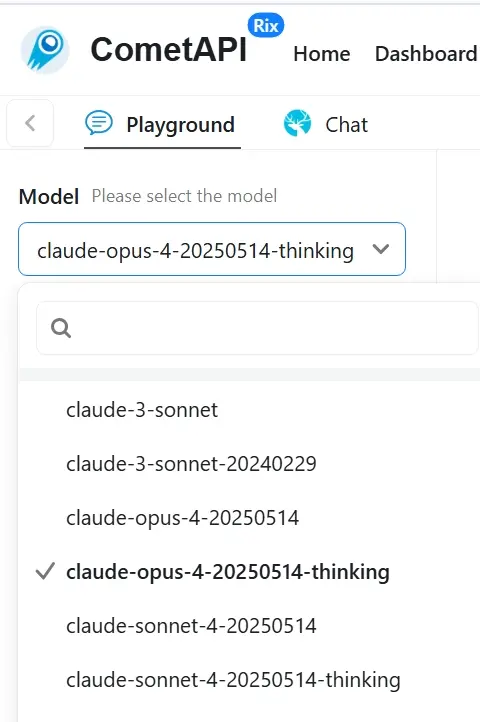The image size is (480, 722).
Task: Select claude-3-sonnet from the list
Action: 249,409
